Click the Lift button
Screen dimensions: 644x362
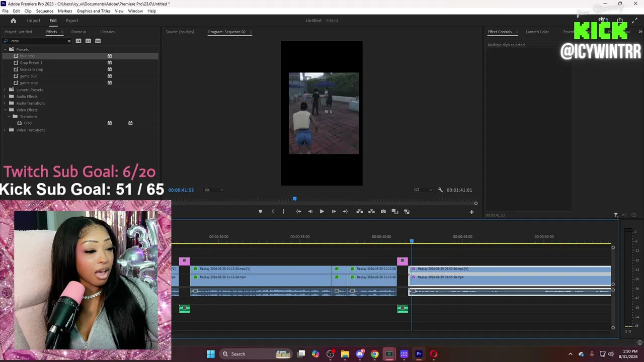coord(360,212)
